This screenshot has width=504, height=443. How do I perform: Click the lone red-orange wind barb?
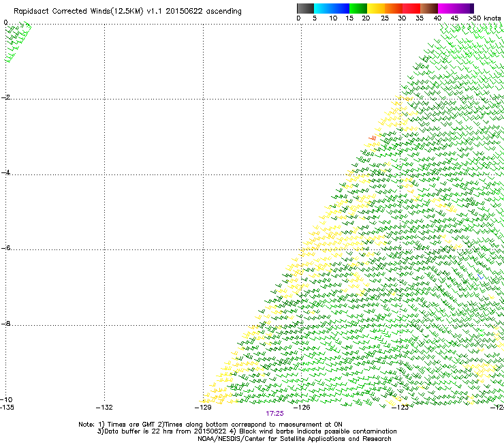coord(373,138)
